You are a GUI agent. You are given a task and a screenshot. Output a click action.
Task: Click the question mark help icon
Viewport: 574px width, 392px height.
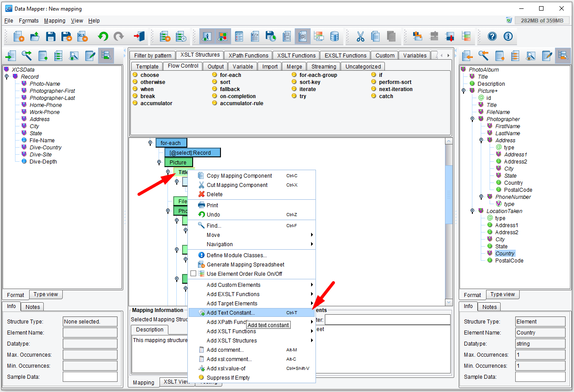click(492, 36)
